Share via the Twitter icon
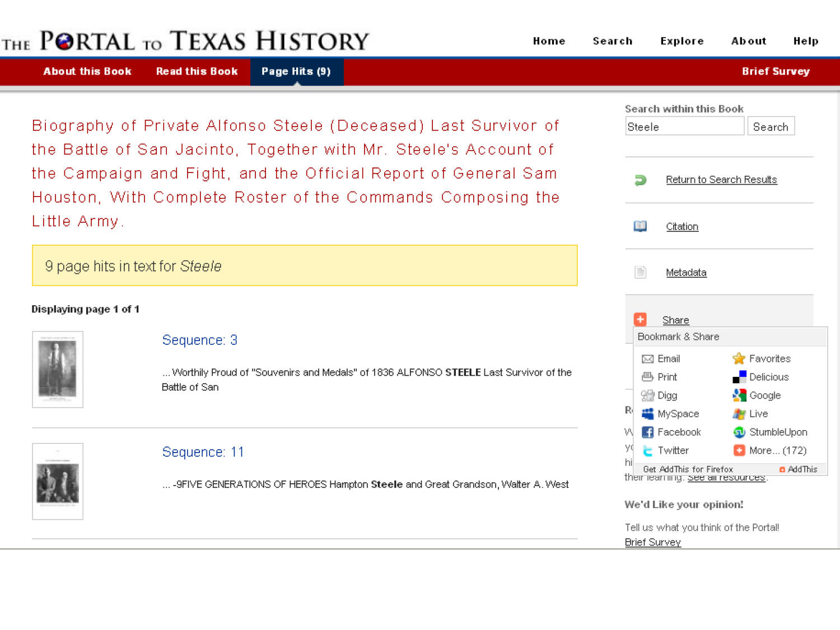840x630 pixels. click(648, 450)
